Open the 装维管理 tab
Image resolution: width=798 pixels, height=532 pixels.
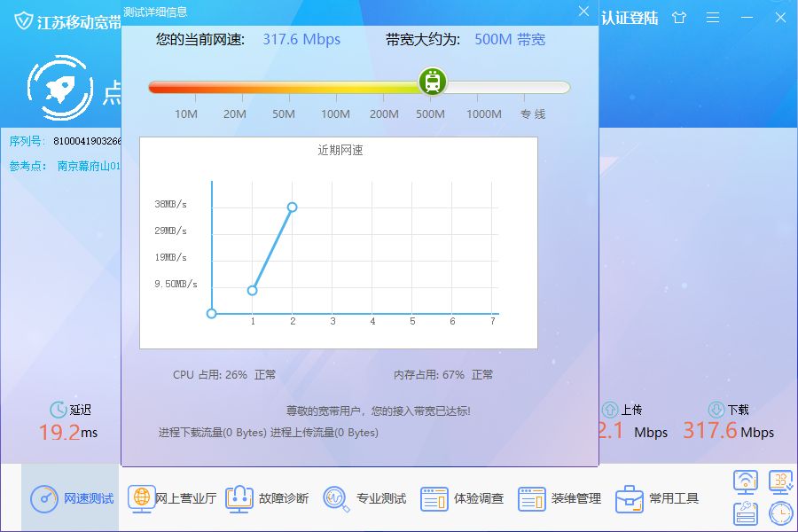click(x=559, y=498)
